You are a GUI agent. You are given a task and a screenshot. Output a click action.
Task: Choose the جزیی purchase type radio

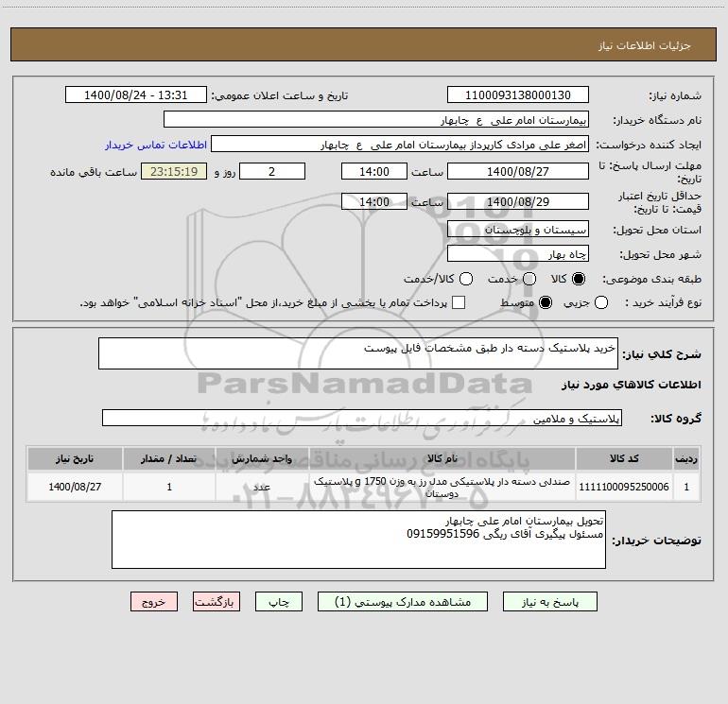coord(601,302)
